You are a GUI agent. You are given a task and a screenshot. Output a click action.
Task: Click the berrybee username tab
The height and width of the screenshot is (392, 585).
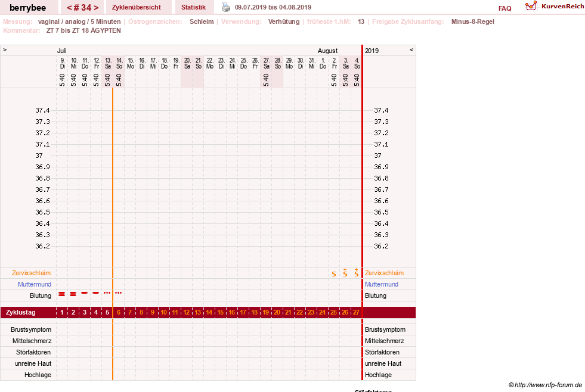28,8
